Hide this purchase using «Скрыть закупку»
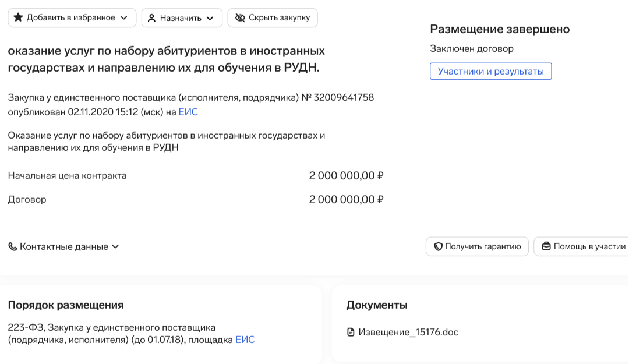The image size is (636, 364). (273, 17)
